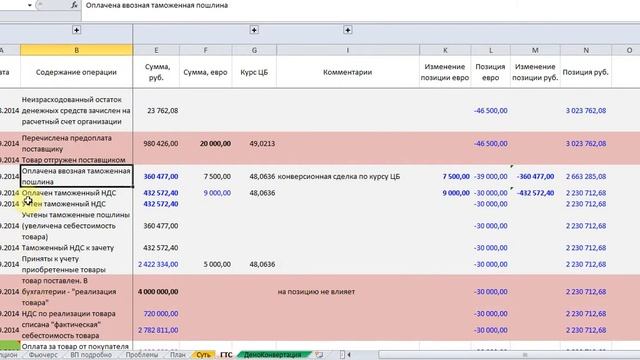Click the Изменение позиции руб. header
The width and height of the screenshot is (640, 360).
click(x=535, y=72)
